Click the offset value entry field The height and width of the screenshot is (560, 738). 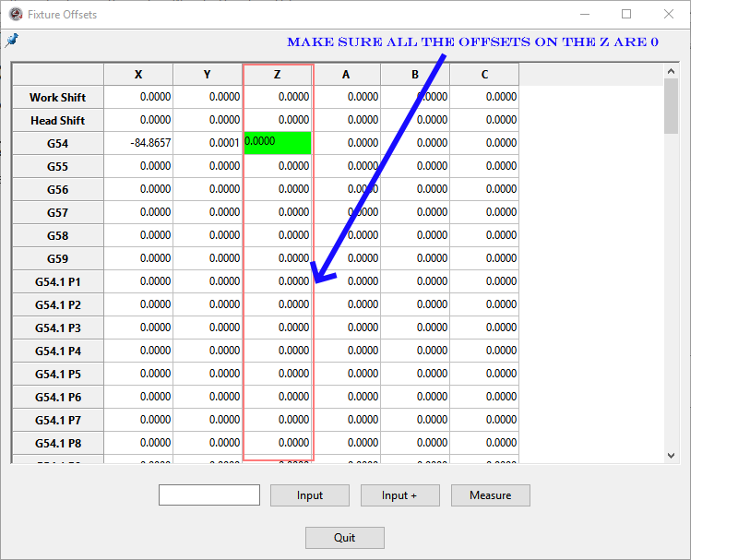209,495
